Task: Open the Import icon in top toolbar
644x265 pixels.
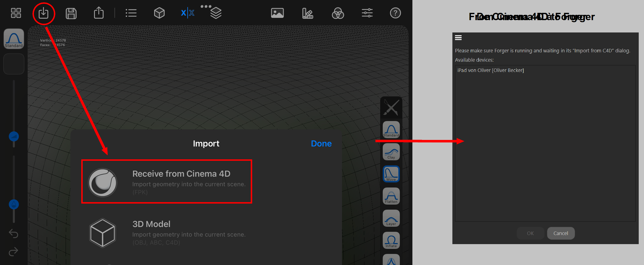Action: 44,13
